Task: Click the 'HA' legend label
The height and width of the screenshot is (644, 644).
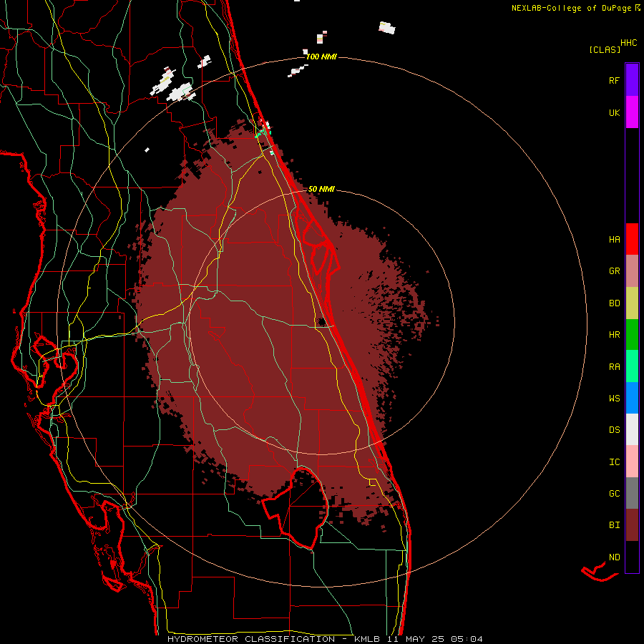Action: coord(614,240)
